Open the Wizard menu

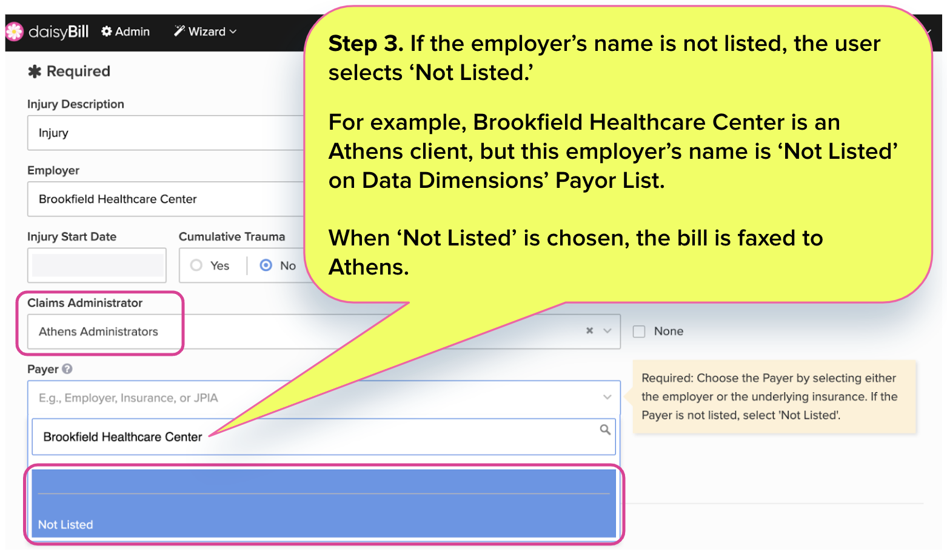click(x=205, y=32)
